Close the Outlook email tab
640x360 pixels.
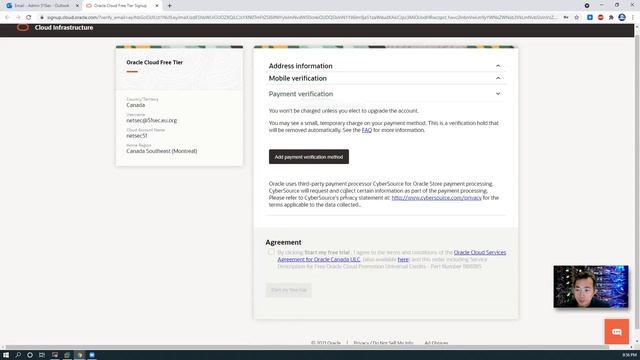pos(77,6)
